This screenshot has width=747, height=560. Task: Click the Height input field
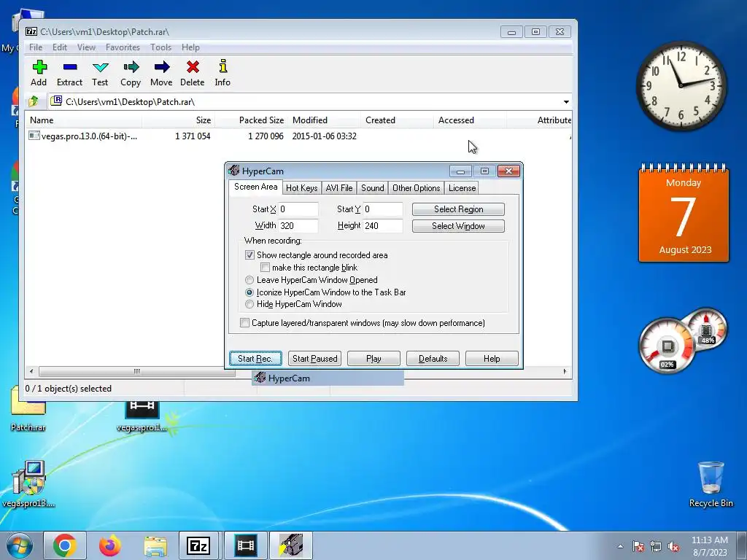click(x=383, y=226)
